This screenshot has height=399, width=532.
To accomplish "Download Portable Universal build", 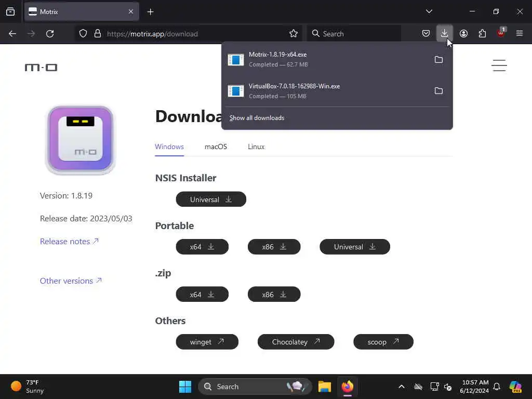I will 354,247.
